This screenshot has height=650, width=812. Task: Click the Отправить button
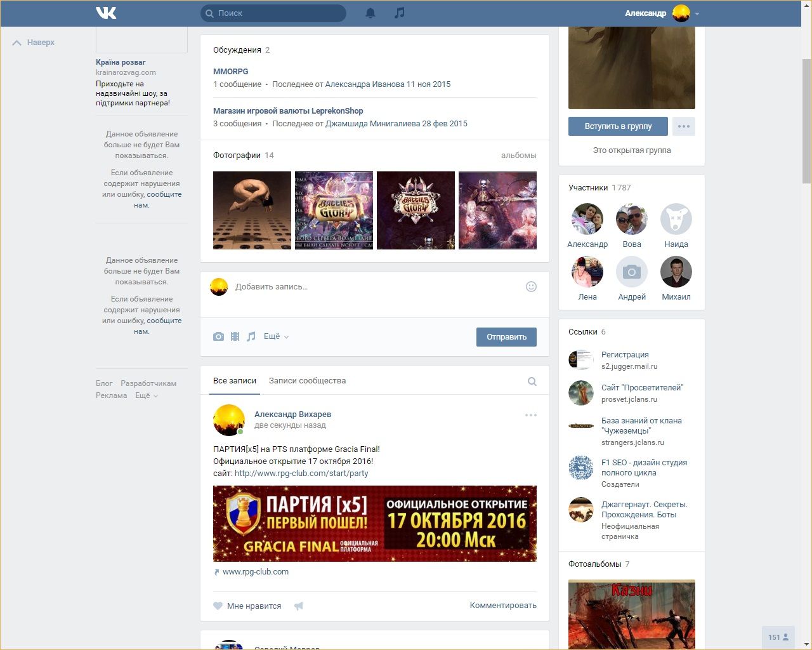pos(506,337)
